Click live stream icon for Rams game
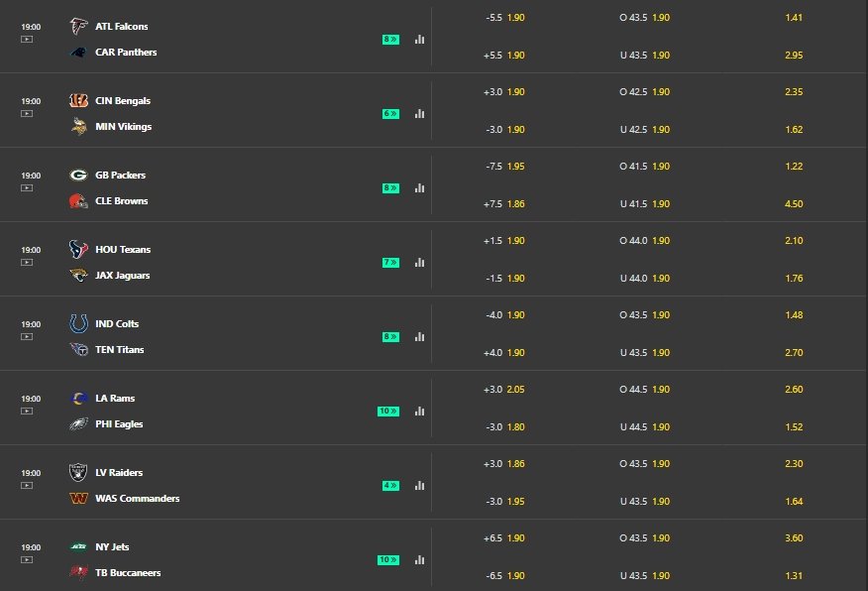 click(27, 411)
